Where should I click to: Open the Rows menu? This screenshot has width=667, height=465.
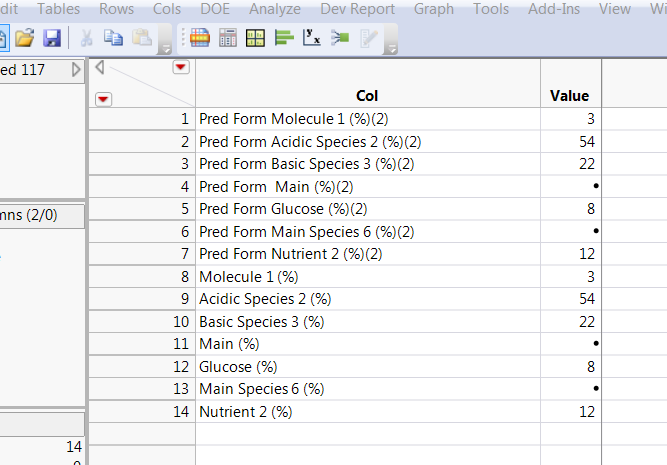pyautogui.click(x=116, y=9)
